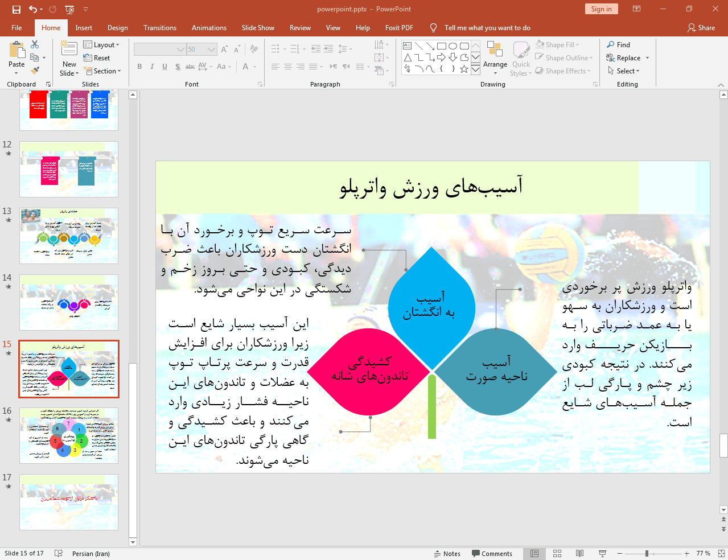Image resolution: width=728 pixels, height=560 pixels.
Task: Toggle Italic formatting
Action: pyautogui.click(x=152, y=67)
